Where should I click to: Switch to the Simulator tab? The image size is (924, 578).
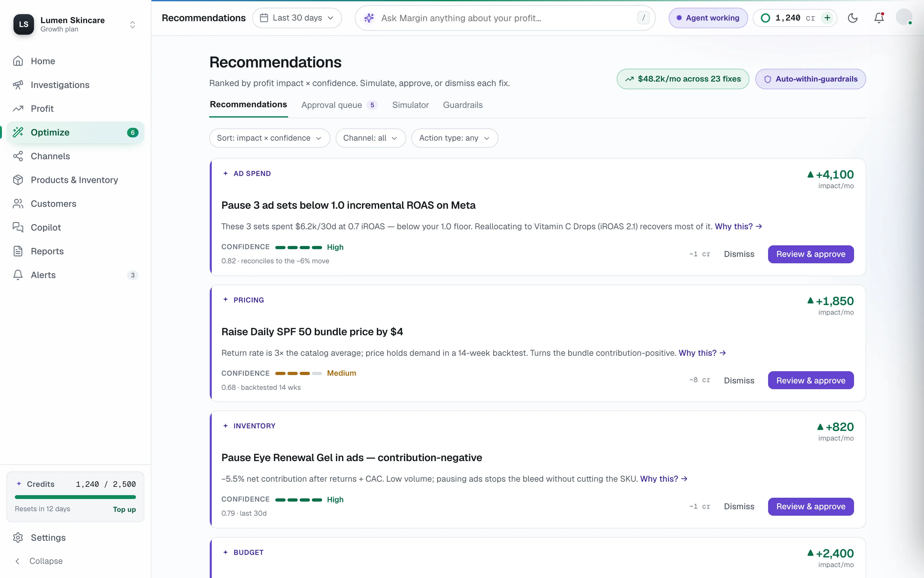pyautogui.click(x=410, y=105)
